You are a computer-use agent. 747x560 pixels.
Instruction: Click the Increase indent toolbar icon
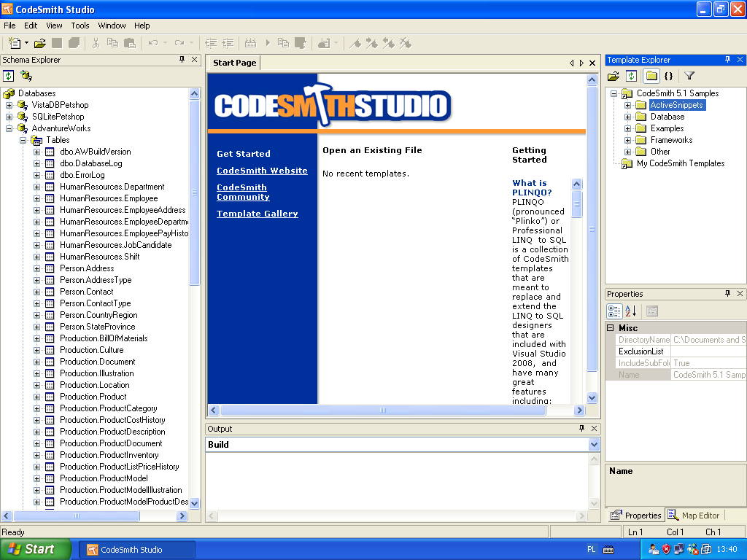click(x=228, y=43)
